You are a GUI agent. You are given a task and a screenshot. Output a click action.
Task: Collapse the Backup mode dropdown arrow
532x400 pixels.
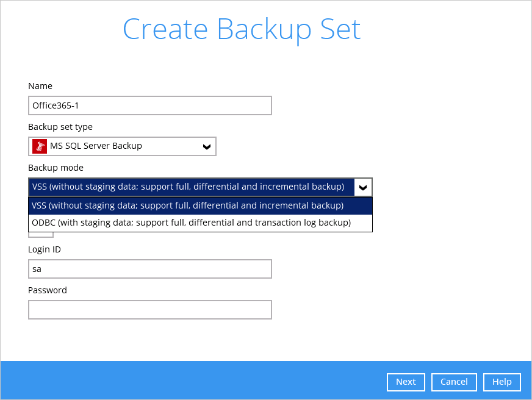(x=363, y=187)
